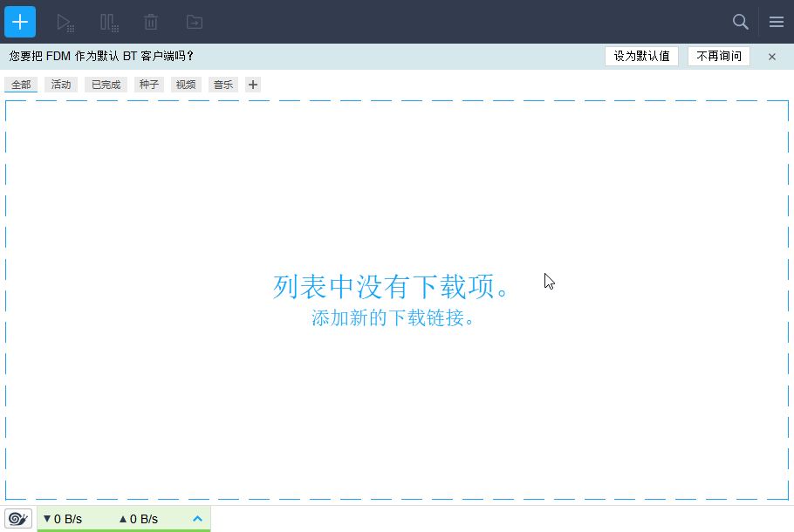794x532 pixels.
Task: Open the hamburger main menu
Action: [x=777, y=22]
